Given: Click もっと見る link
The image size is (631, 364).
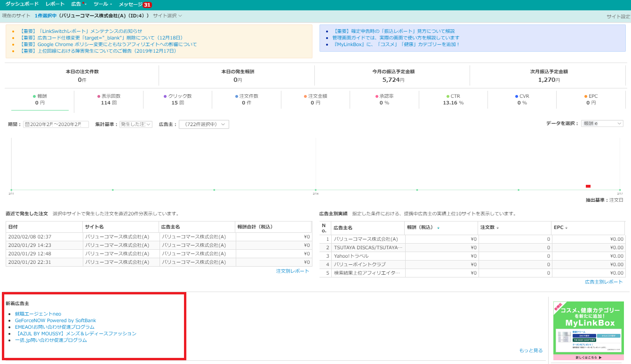Looking at the screenshot, I should tap(531, 351).
